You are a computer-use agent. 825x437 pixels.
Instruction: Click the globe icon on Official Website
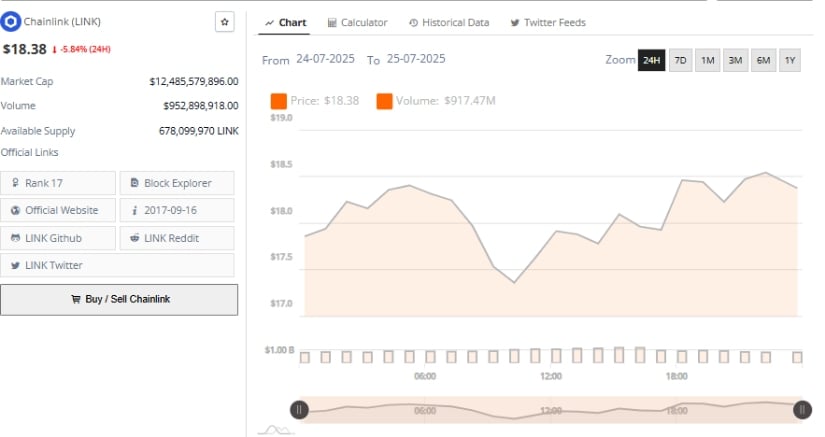point(15,210)
